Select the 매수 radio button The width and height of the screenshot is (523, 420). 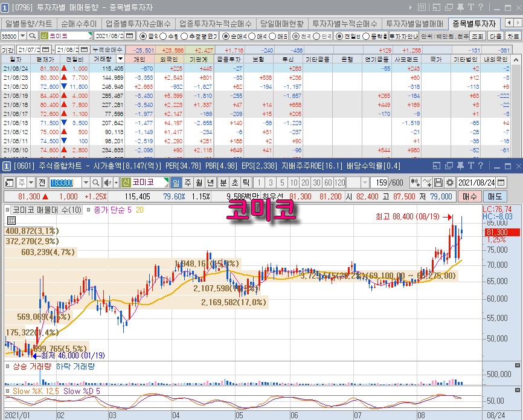point(252,36)
